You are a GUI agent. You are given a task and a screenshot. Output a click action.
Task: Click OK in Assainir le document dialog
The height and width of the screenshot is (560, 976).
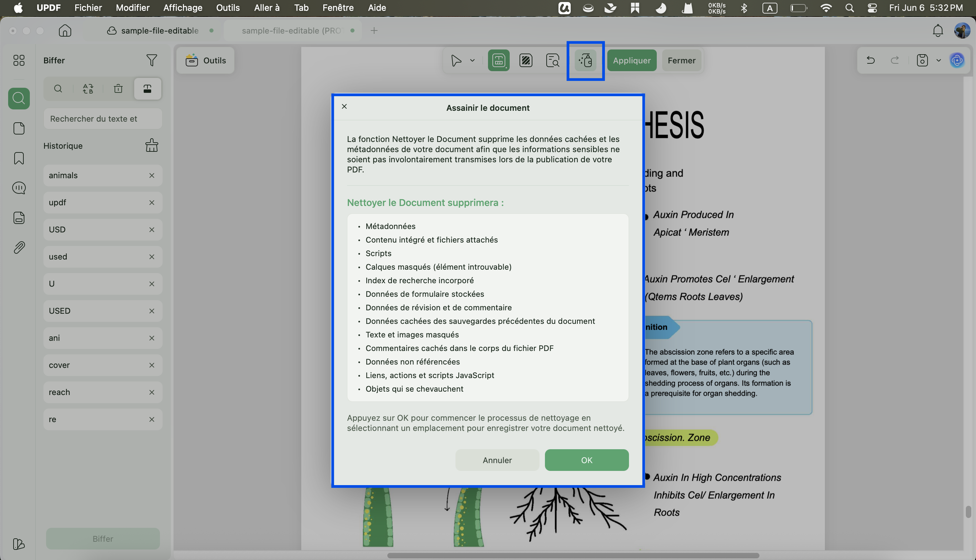587,460
